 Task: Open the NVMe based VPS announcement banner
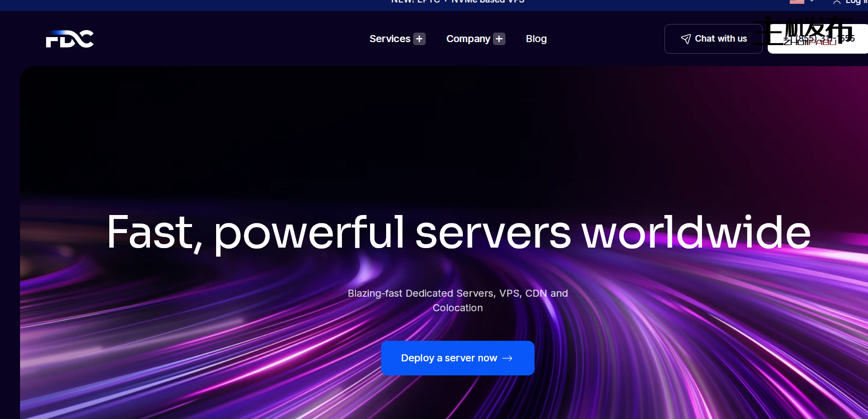tap(457, 2)
